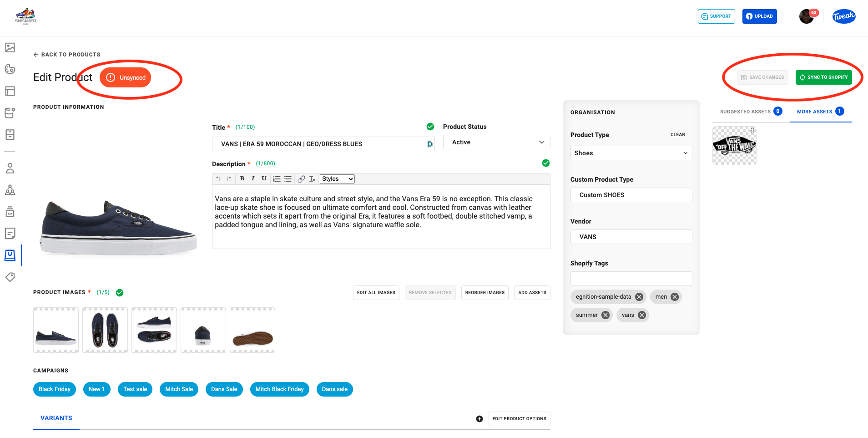The image size is (868, 438).
Task: Open the images library sidebar icon
Action: coord(10,47)
